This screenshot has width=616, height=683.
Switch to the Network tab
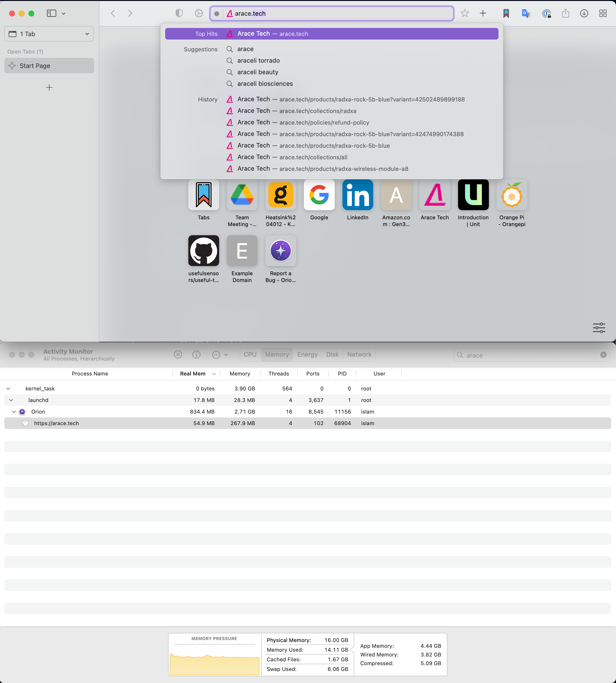[359, 354]
